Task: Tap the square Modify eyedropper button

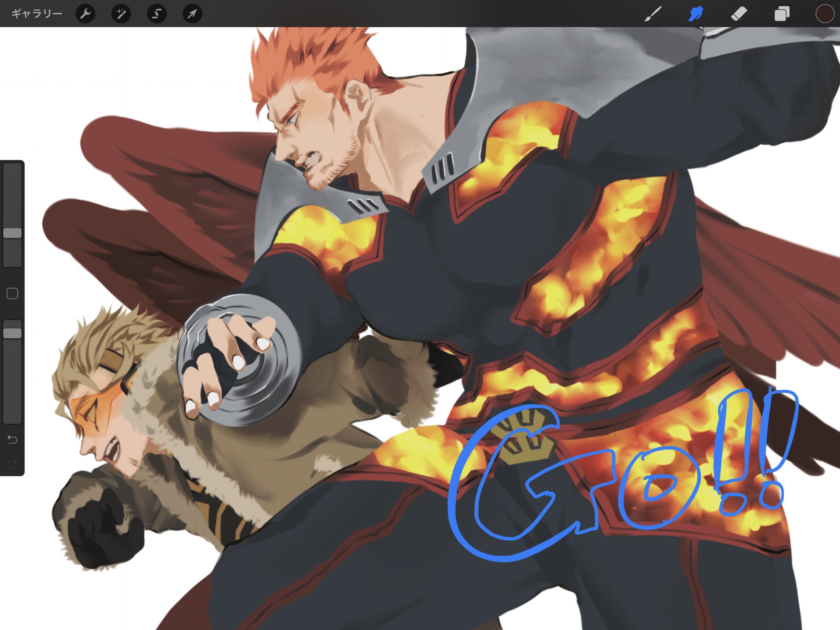Action: (x=12, y=294)
